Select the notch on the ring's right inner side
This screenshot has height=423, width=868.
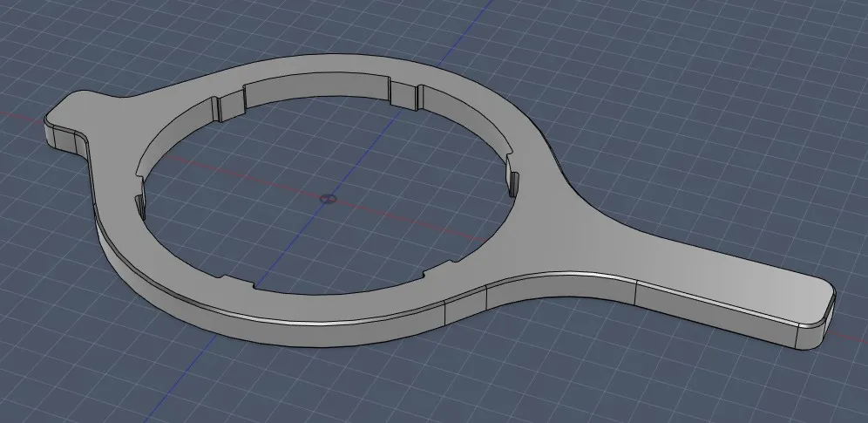[x=512, y=183]
